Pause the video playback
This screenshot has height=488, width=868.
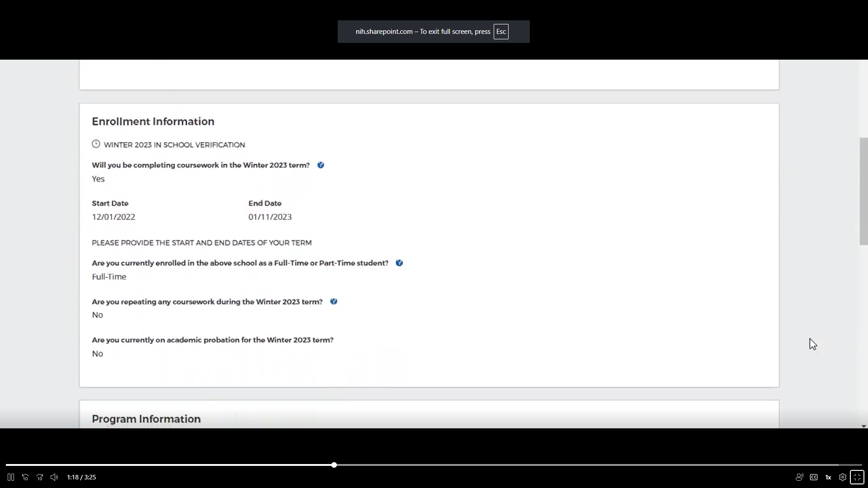(11, 477)
